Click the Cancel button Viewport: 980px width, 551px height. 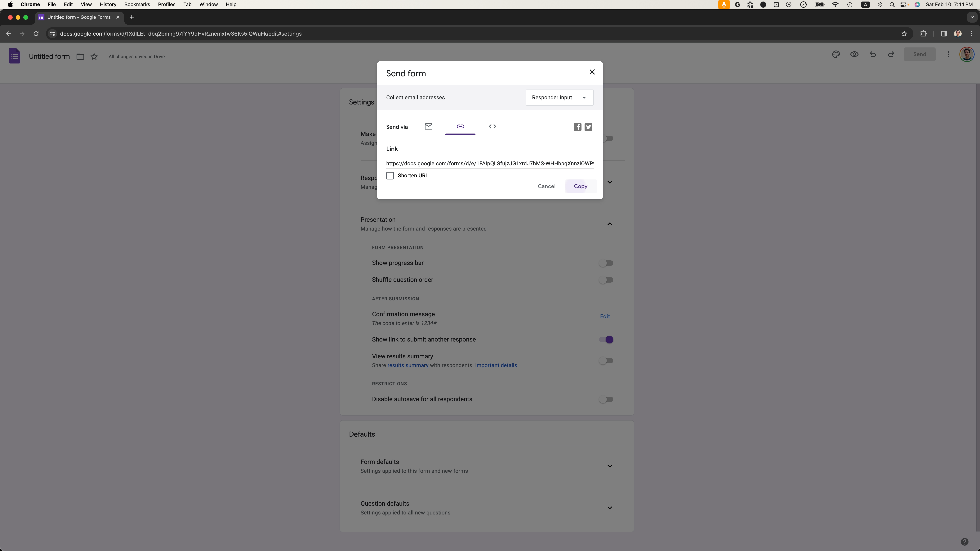[x=546, y=186]
